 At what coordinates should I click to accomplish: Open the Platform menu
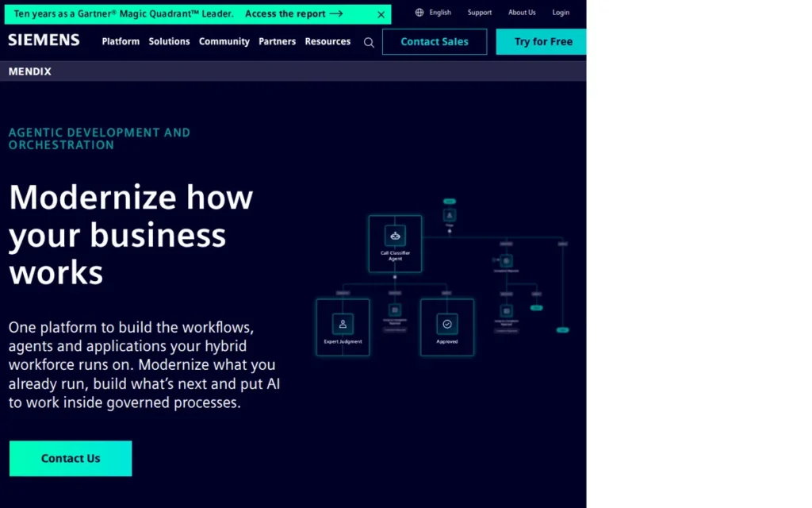[x=121, y=41]
